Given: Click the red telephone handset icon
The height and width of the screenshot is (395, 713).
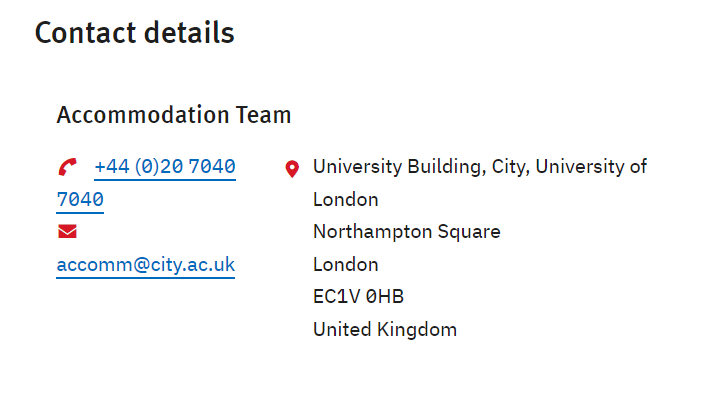Looking at the screenshot, I should [x=67, y=167].
